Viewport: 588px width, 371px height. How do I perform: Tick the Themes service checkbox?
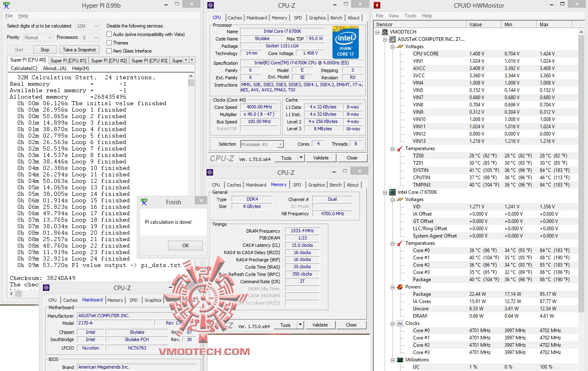[x=109, y=42]
